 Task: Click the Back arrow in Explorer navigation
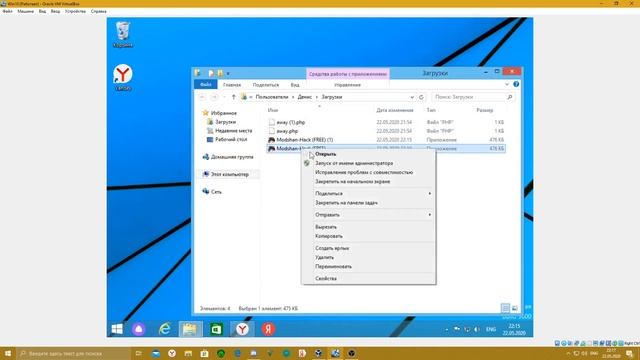click(202, 97)
